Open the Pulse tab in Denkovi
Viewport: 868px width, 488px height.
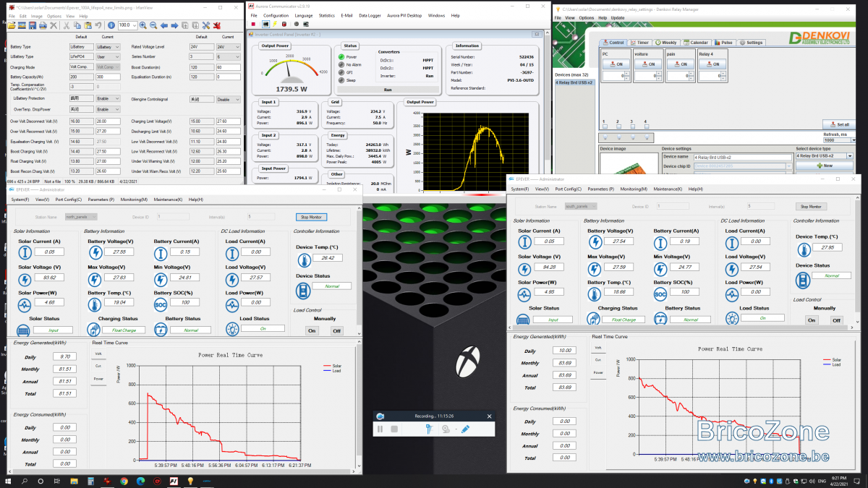[x=724, y=43]
